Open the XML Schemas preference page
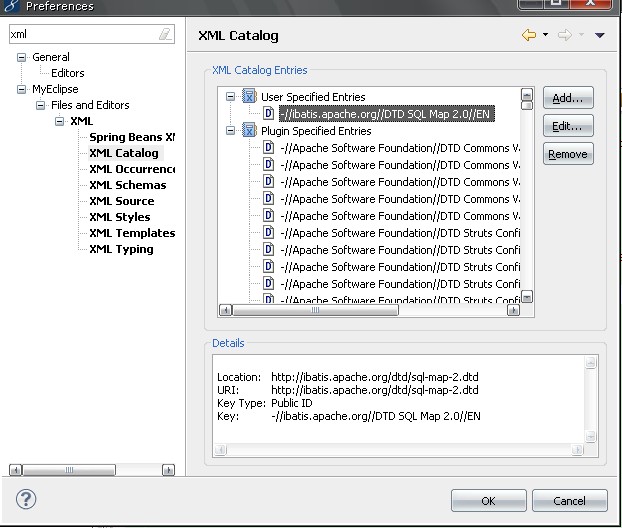 (128, 185)
